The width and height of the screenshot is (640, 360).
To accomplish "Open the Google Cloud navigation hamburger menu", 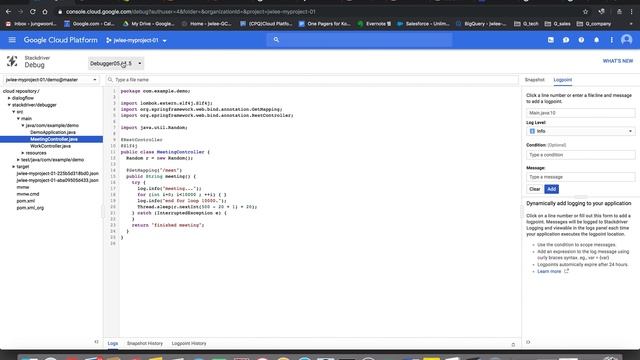I will (12, 40).
